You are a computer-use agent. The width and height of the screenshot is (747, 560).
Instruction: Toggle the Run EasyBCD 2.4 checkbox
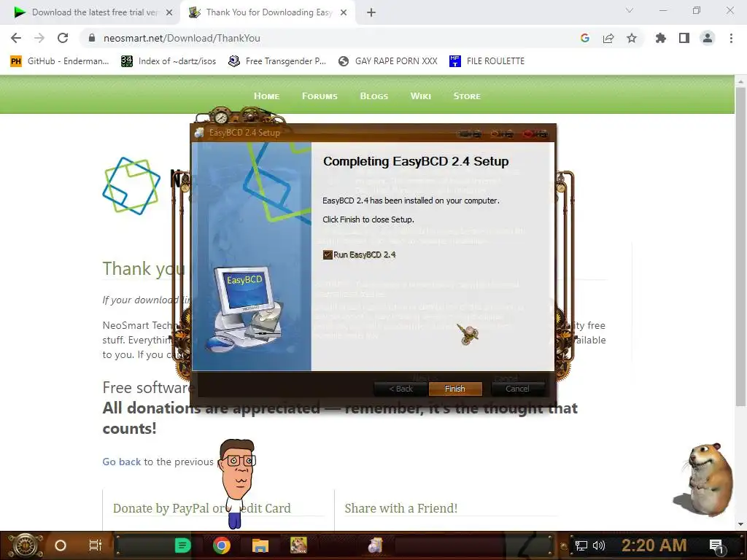328,254
